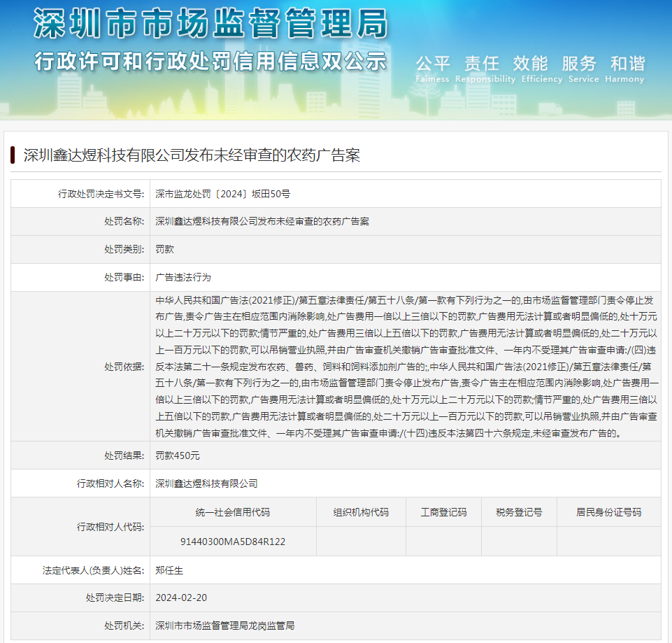672x643 pixels.
Task: Click the legal representative name 郑任生
Action: [169, 570]
